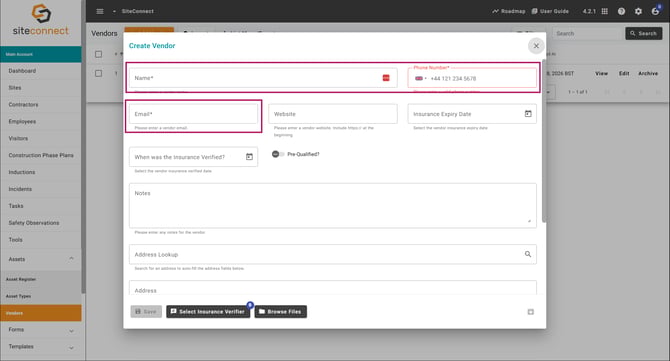The image size is (670, 361).
Task: Click the Email field
Action: [x=193, y=114]
